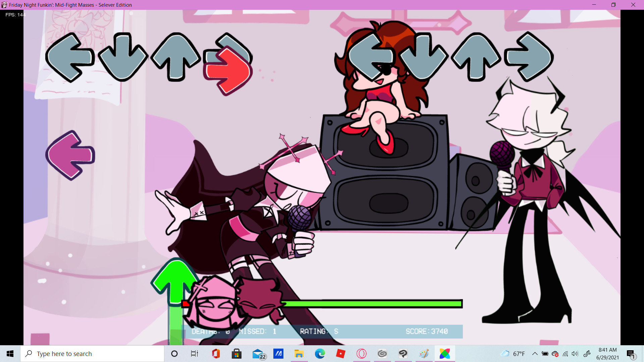Open the 67°F weather widget
Viewport: 644px width, 362px height.
513,354
